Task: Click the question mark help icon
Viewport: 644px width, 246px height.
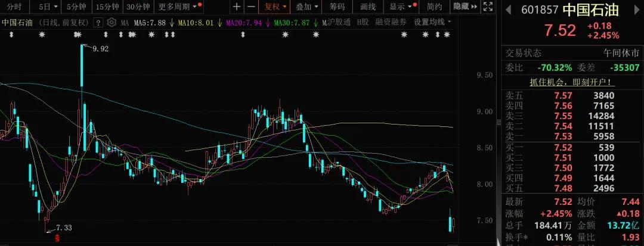Action: pos(98,23)
